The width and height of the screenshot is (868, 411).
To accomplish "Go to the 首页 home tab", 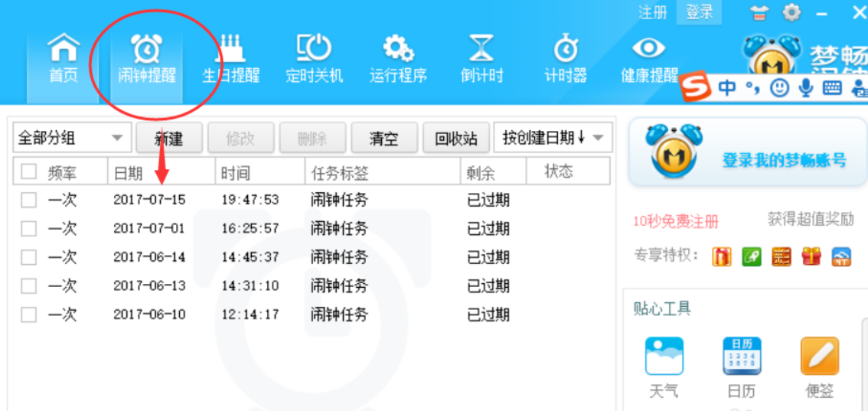I will 64,60.
